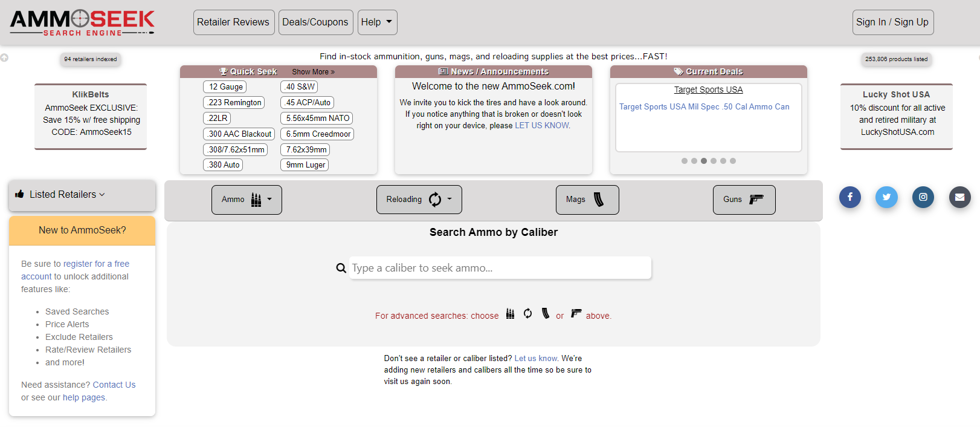This screenshot has height=427, width=980.
Task: Open the Guns search tab
Action: [x=744, y=200]
